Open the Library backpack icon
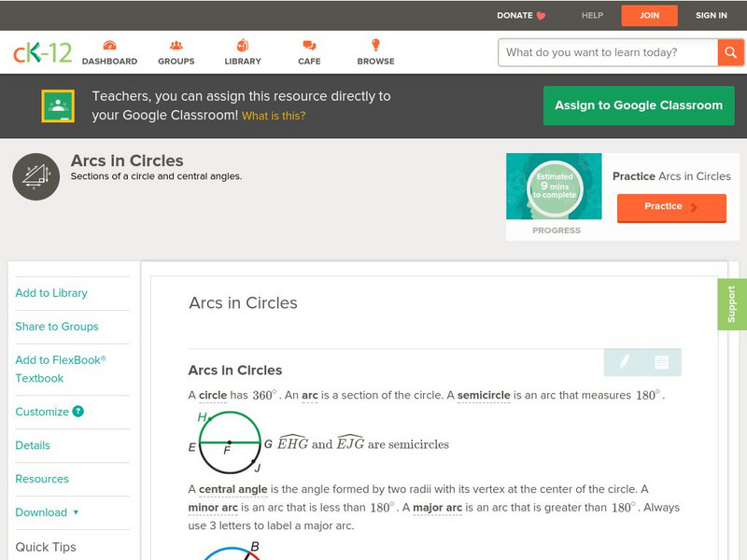The height and width of the screenshot is (560, 747). (243, 45)
